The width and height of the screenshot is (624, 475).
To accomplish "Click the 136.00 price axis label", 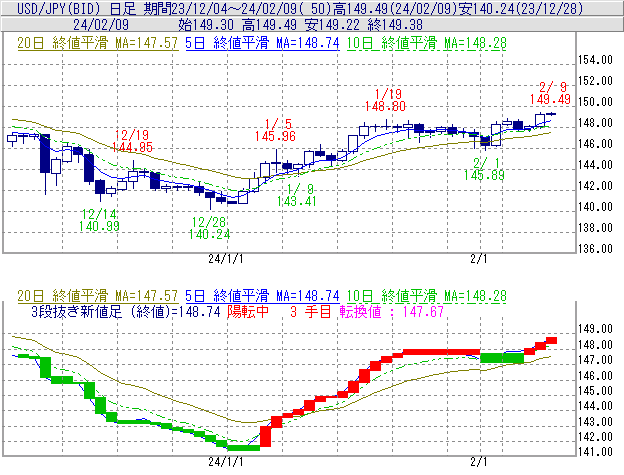I will [x=595, y=249].
